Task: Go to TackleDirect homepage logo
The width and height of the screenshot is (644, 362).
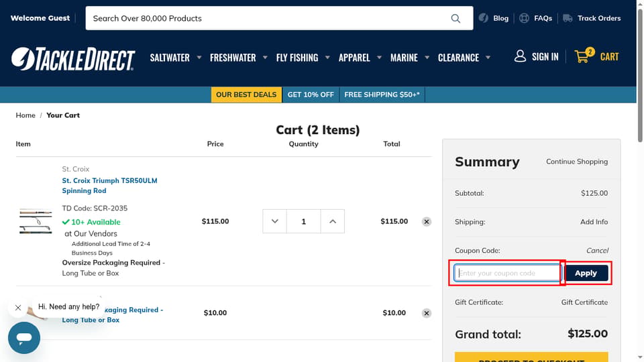Action: (73, 59)
